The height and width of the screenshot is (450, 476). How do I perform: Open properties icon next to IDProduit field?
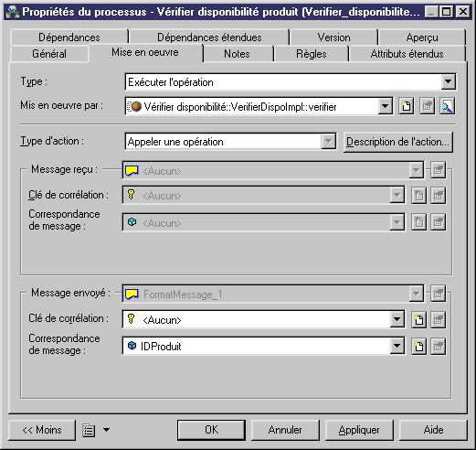click(x=439, y=346)
